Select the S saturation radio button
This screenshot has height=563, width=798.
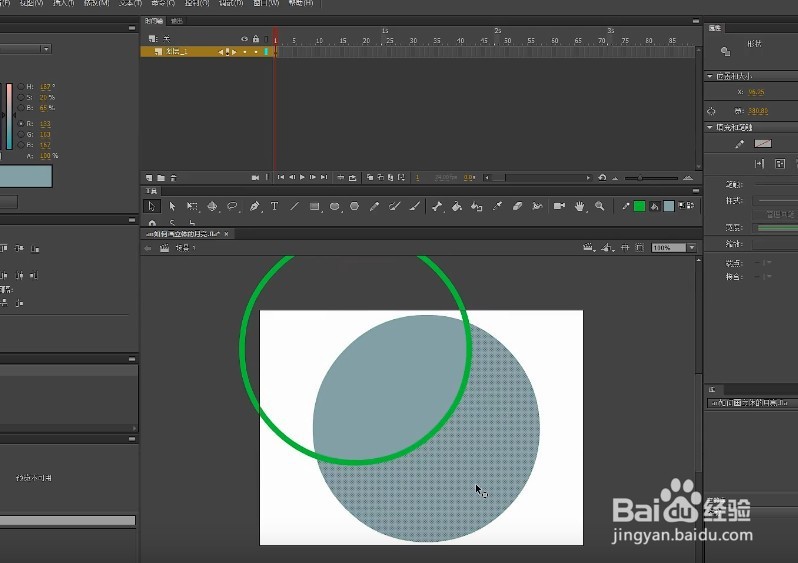coord(21,97)
